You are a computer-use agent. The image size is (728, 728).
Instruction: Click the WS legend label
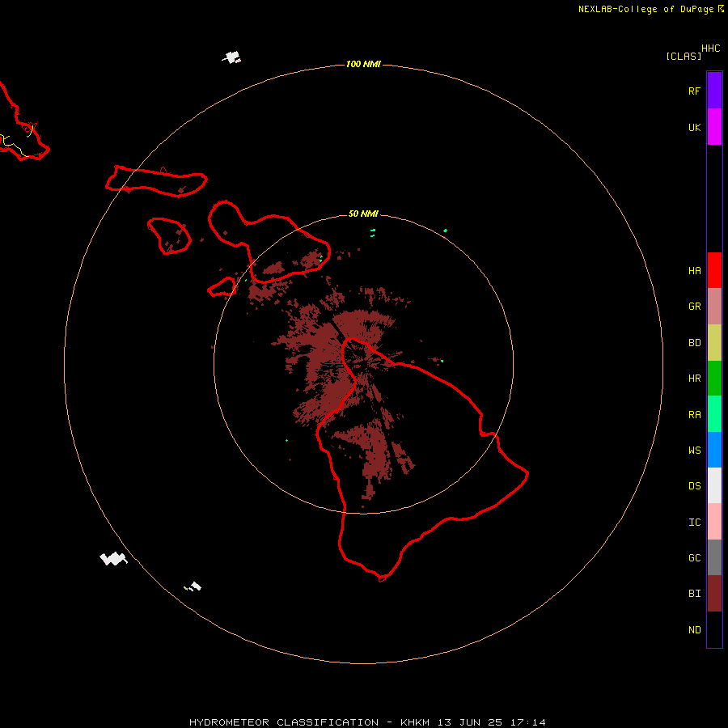pos(694,450)
